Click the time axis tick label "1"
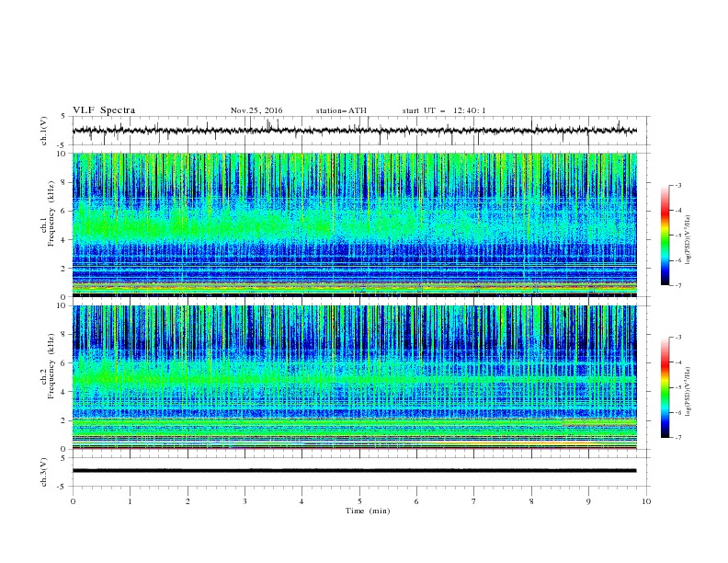The height and width of the screenshot is (563, 728). pyautogui.click(x=130, y=501)
